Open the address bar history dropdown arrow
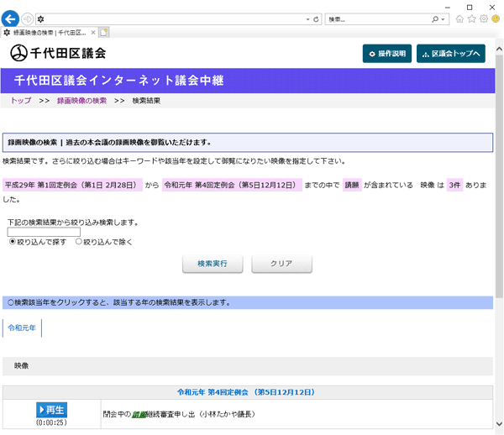504x435 pixels. (307, 19)
